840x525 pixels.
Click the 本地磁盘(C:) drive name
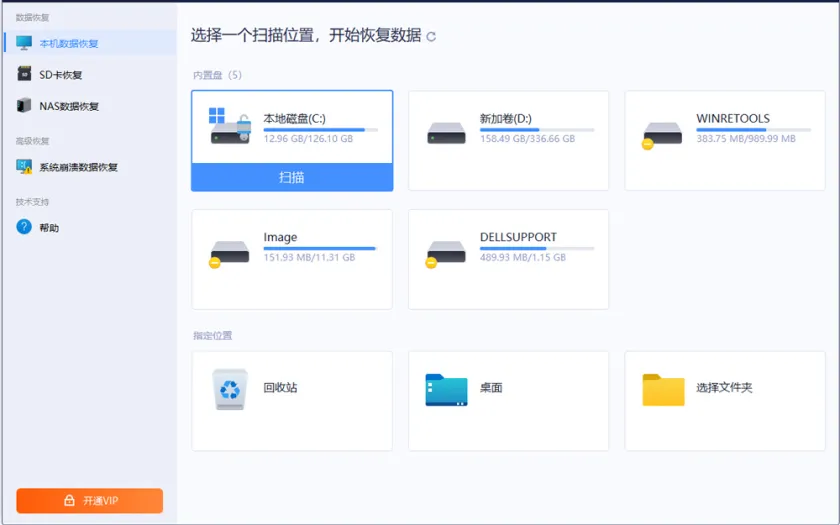click(294, 118)
